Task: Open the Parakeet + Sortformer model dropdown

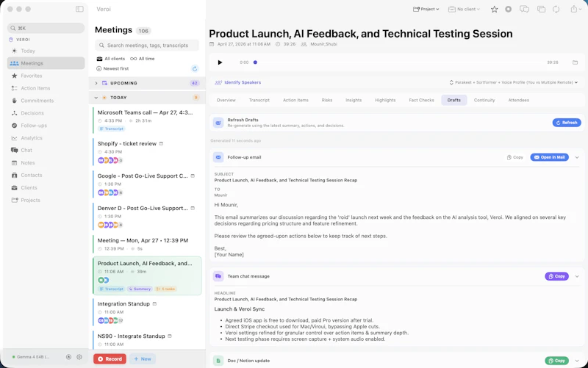Action: point(513,82)
